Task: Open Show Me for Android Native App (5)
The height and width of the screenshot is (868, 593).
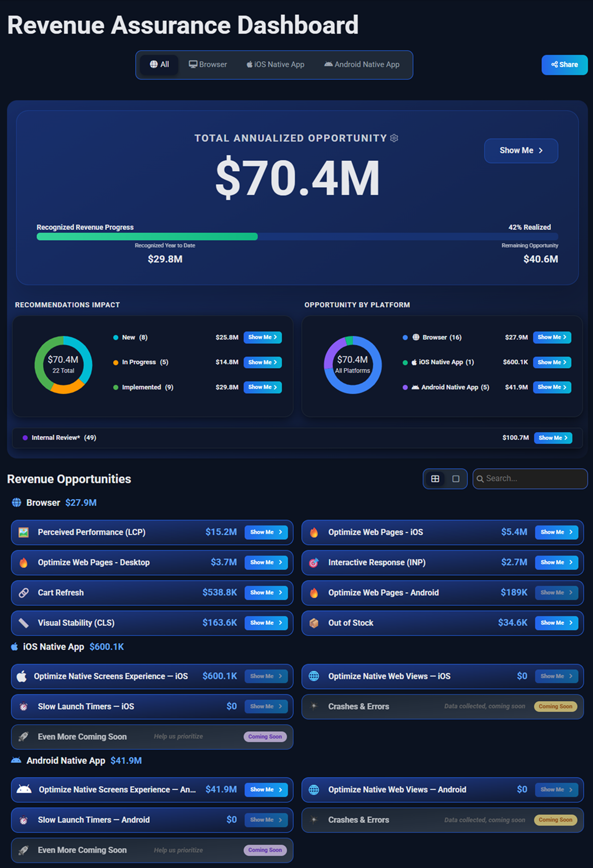Action: click(552, 387)
